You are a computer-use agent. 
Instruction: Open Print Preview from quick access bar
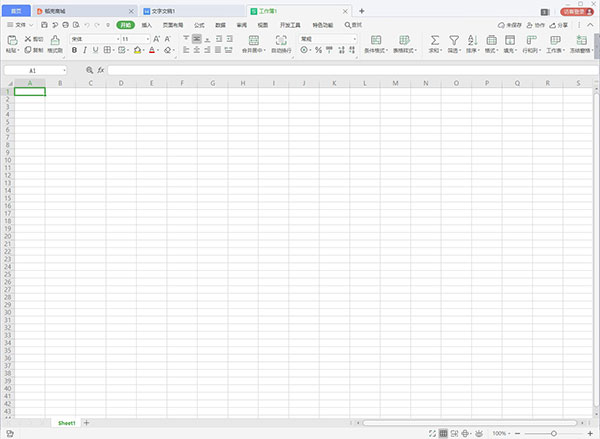click(76, 25)
